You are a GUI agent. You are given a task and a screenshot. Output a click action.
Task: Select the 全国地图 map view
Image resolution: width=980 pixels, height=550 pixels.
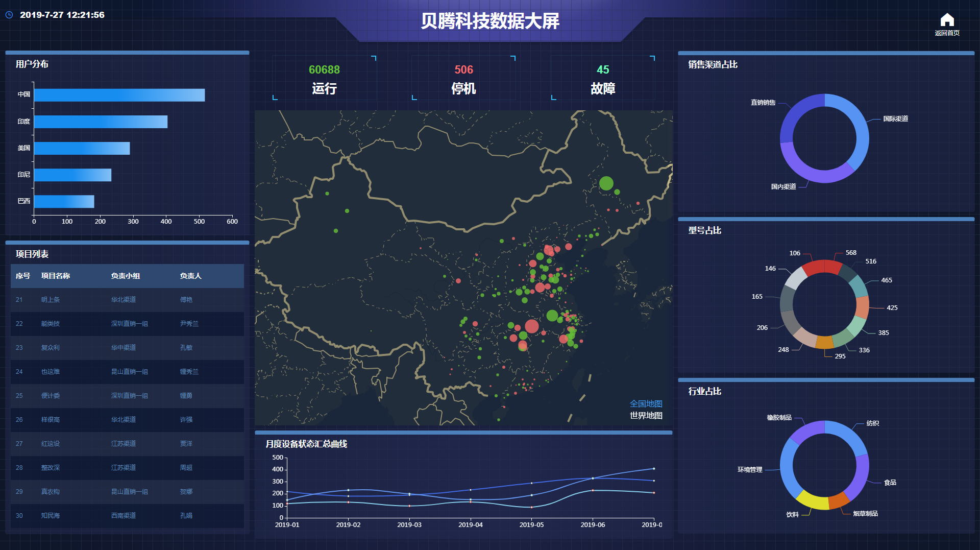coord(646,404)
